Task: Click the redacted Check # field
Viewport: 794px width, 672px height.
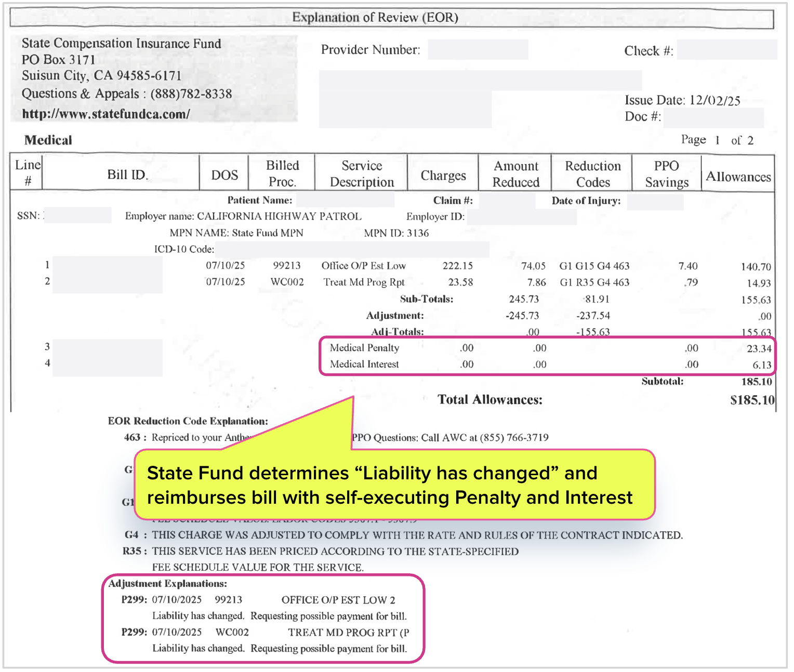Action: pyautogui.click(x=726, y=50)
